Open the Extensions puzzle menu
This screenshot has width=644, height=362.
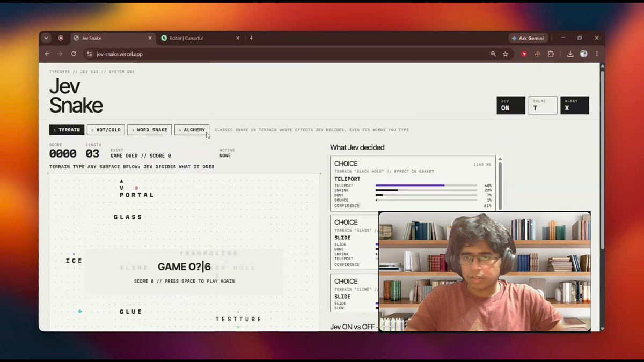tap(551, 54)
